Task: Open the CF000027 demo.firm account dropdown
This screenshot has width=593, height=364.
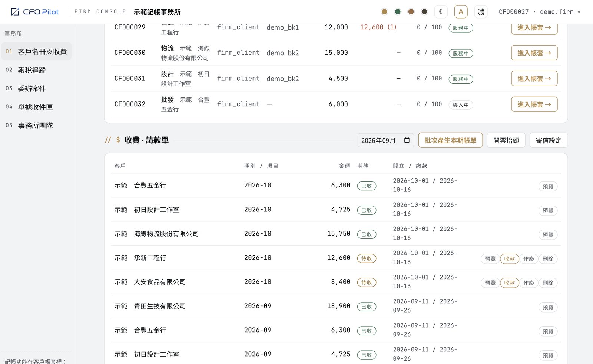Action: coord(539,12)
